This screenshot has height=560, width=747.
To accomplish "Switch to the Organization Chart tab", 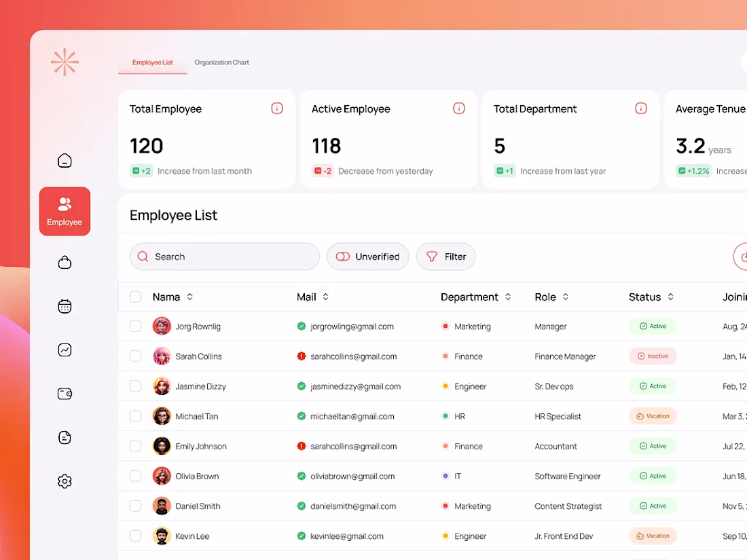I will click(x=221, y=62).
